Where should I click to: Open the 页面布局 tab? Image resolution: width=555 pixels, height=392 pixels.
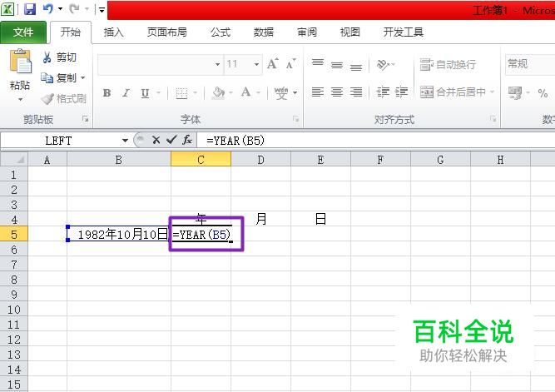click(x=167, y=32)
